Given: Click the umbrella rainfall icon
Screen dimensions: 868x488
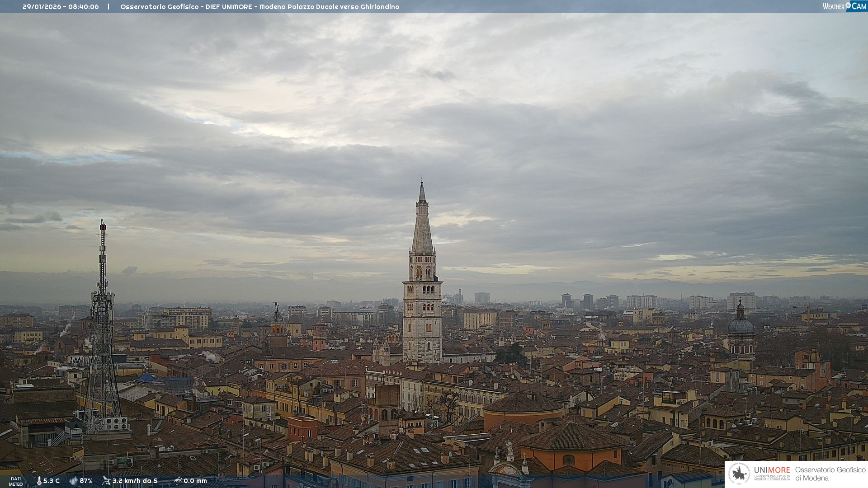Looking at the screenshot, I should pos(178,481).
